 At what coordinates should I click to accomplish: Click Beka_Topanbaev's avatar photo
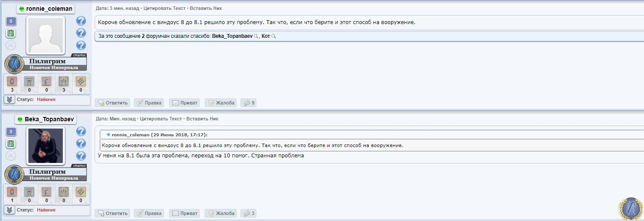(x=46, y=146)
